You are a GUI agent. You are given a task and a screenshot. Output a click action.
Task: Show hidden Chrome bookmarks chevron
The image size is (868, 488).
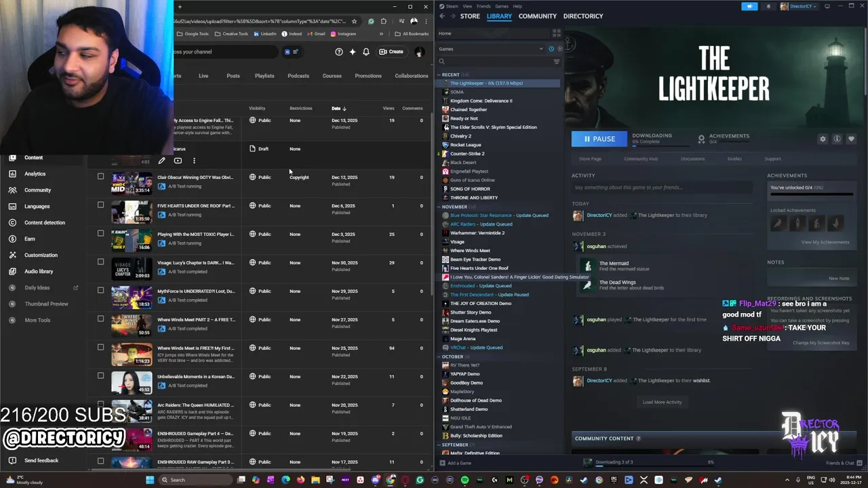[381, 34]
